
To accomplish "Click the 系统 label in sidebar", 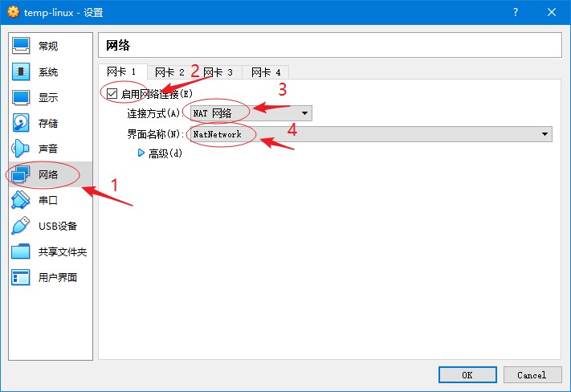I will click(x=48, y=72).
